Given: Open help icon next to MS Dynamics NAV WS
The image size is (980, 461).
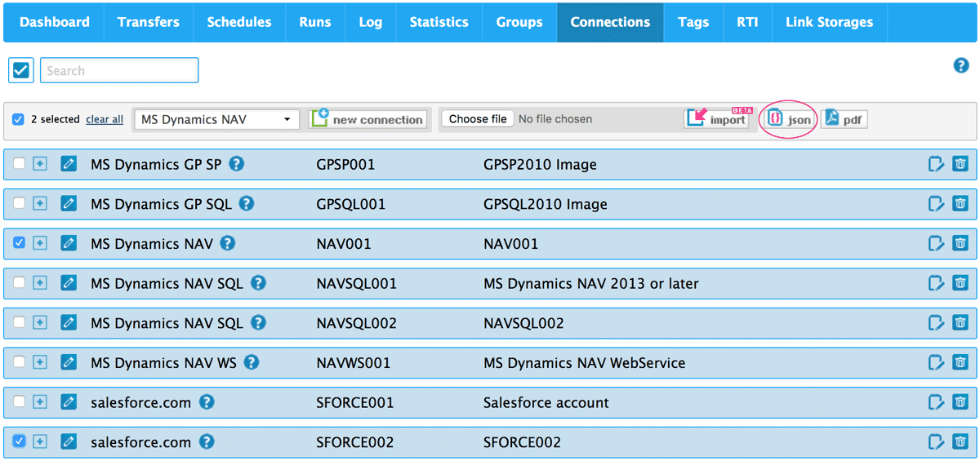Looking at the screenshot, I should click(x=252, y=362).
